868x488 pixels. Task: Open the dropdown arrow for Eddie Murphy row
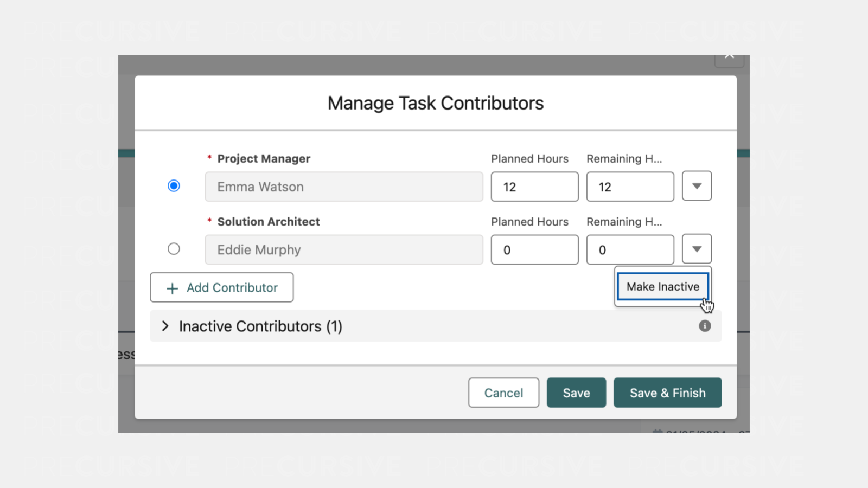tap(697, 249)
